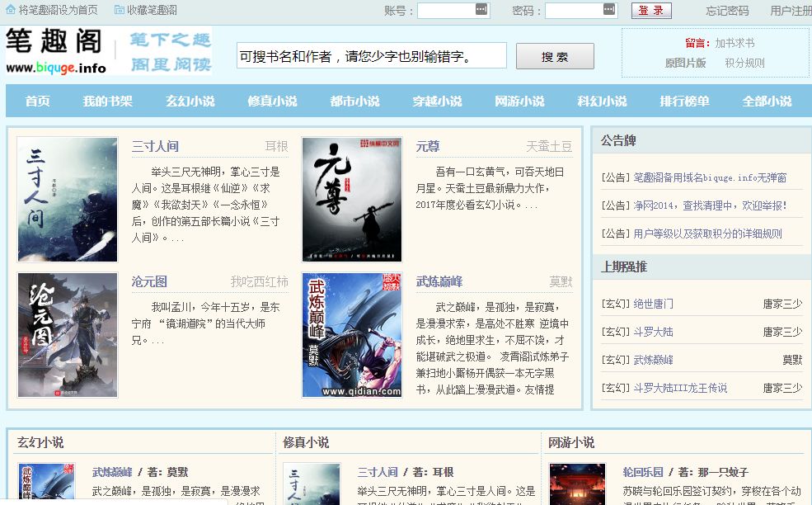Click author name 莫默 beside featured 武炼巅峰

click(561, 282)
